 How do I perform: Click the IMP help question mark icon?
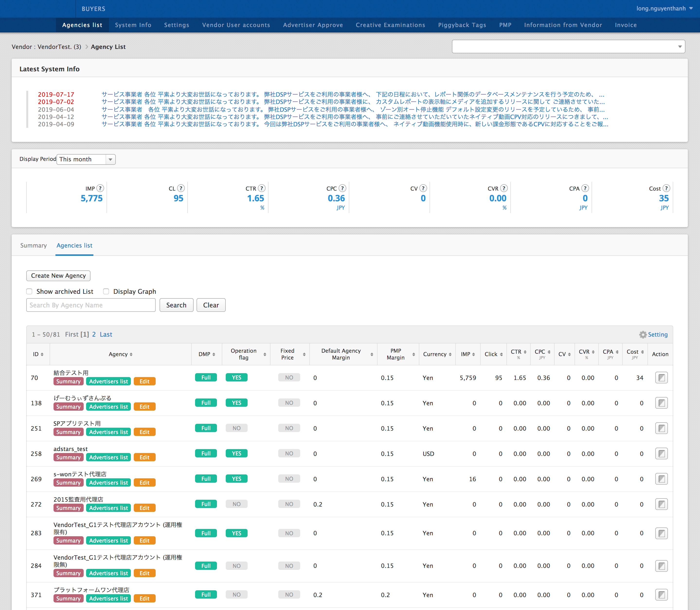100,188
